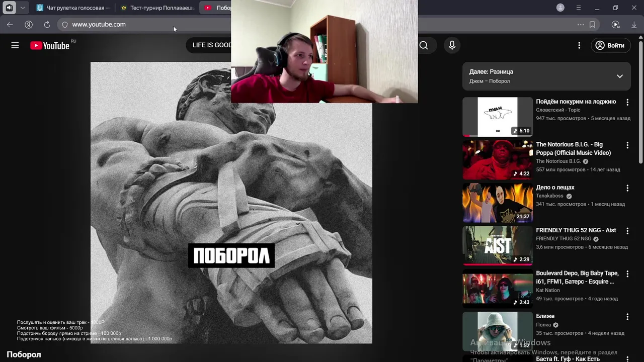Open options menu for Aist video
The height and width of the screenshot is (362, 644).
[x=627, y=231]
